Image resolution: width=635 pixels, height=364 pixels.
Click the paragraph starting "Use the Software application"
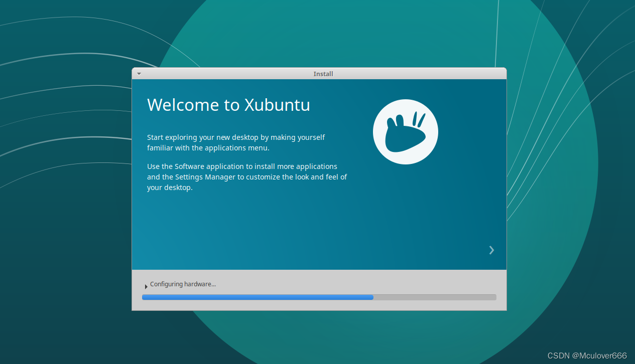pyautogui.click(x=247, y=177)
